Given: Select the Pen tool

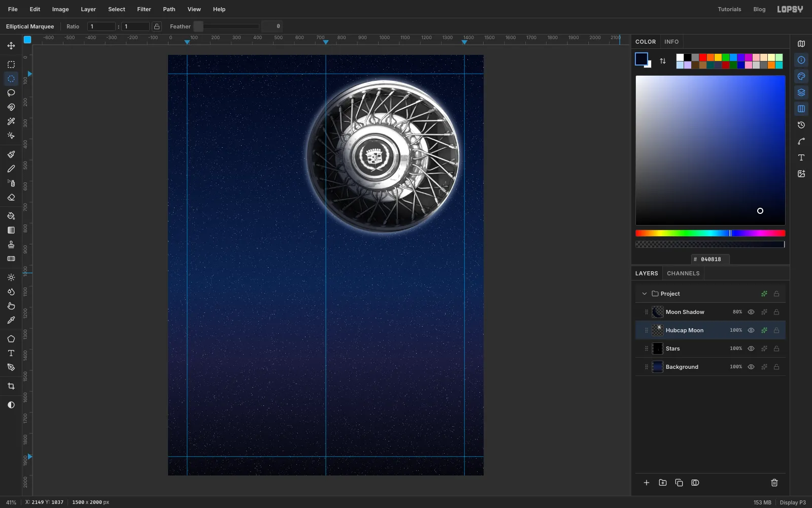Looking at the screenshot, I should [11, 367].
